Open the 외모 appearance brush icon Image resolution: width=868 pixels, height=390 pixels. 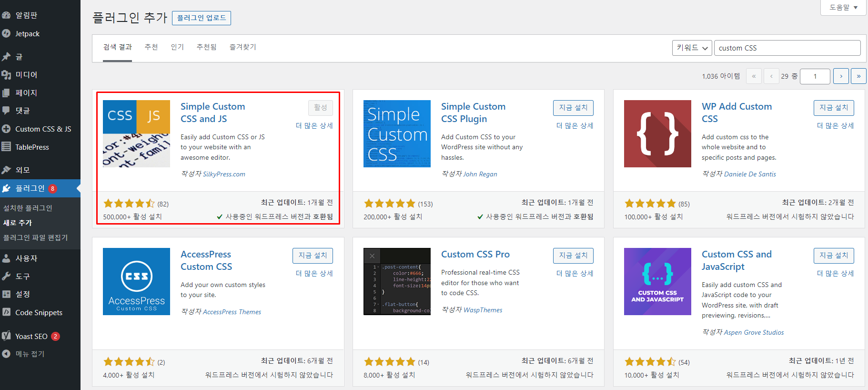[6, 170]
